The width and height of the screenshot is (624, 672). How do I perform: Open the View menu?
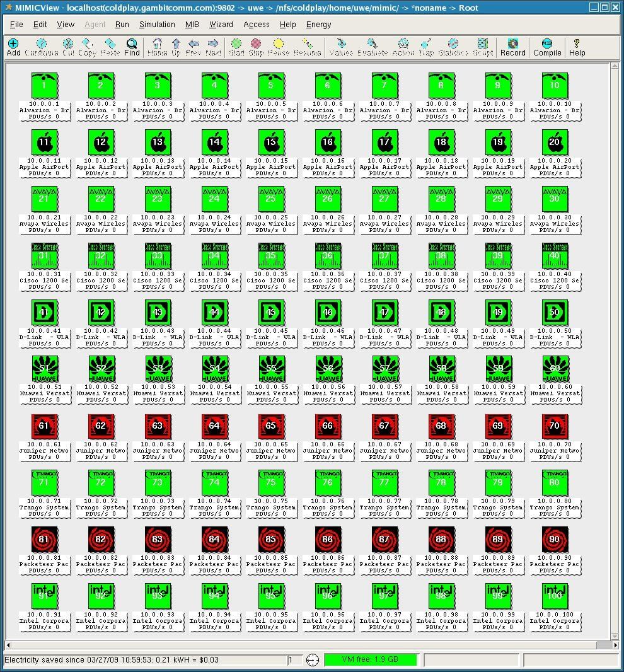coord(66,25)
